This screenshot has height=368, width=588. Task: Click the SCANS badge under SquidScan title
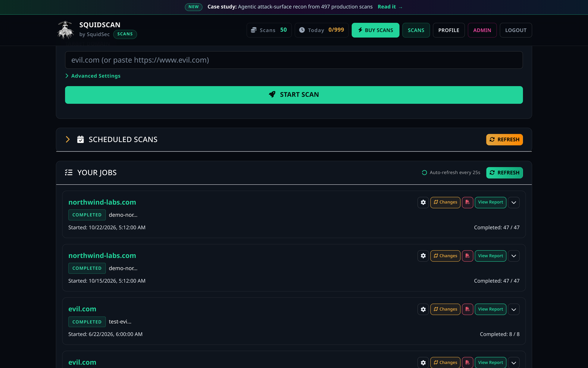(125, 34)
